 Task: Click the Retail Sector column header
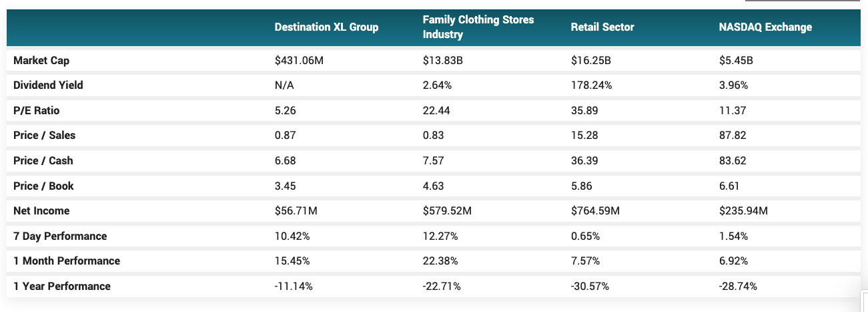click(602, 27)
